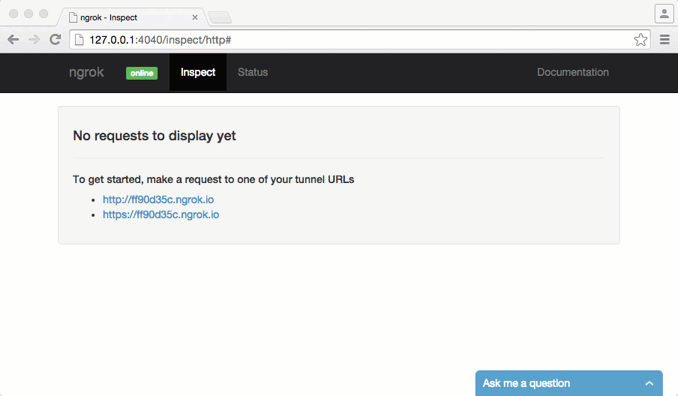
Task: Click the To get started instruction text
Action: (213, 179)
